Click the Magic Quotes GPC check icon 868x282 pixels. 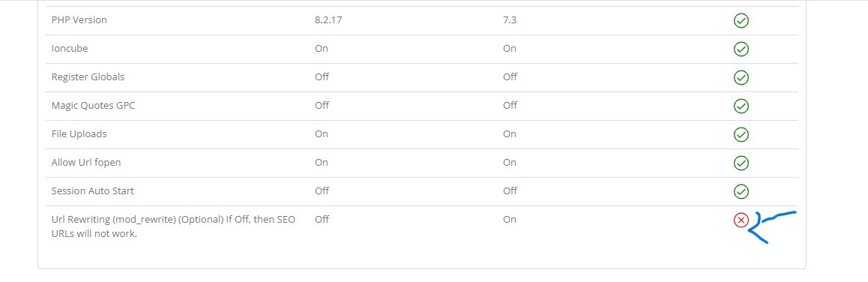(x=741, y=106)
